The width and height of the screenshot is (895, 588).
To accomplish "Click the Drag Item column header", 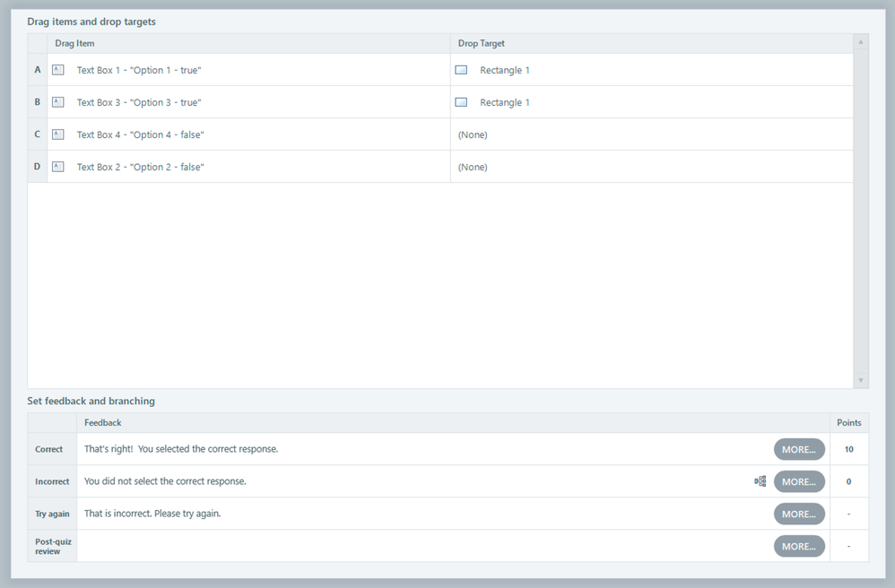I will 249,43.
